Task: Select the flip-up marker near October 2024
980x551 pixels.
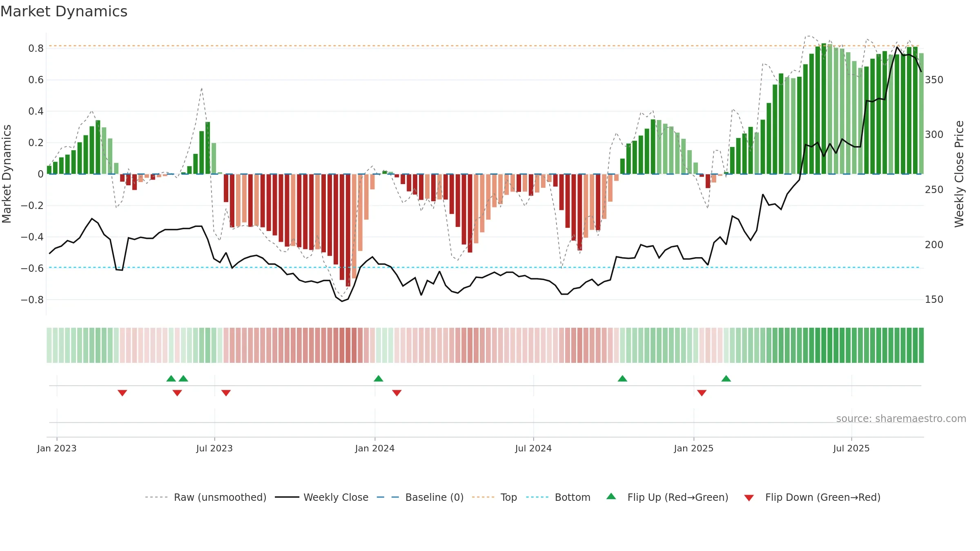Action: click(x=622, y=378)
